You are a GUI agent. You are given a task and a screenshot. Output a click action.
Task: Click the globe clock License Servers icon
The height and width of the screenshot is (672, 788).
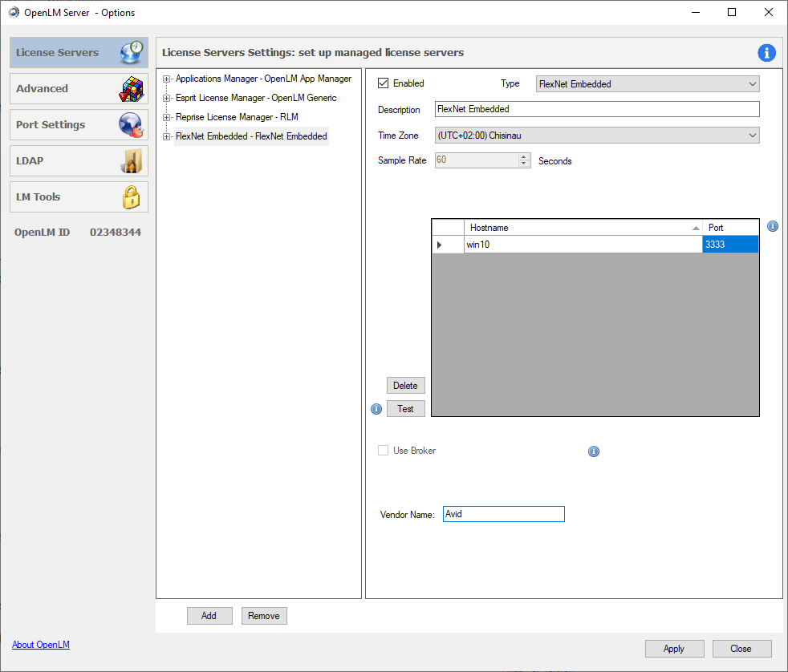tap(131, 52)
